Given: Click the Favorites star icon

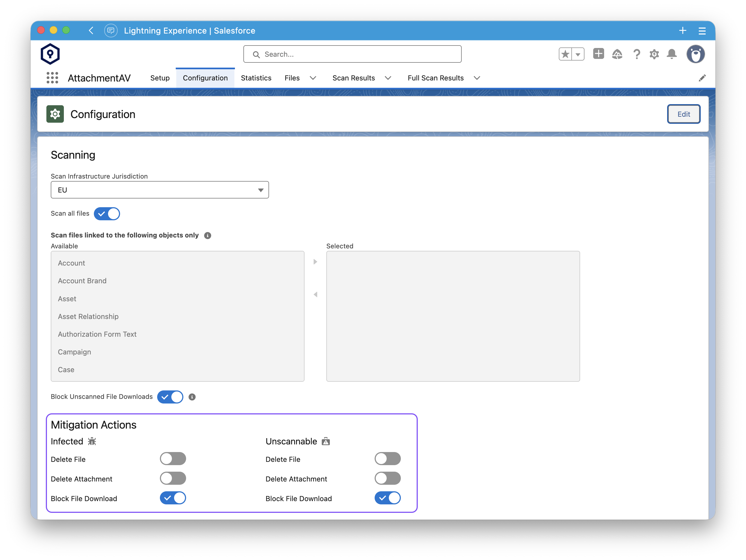Looking at the screenshot, I should [x=565, y=54].
